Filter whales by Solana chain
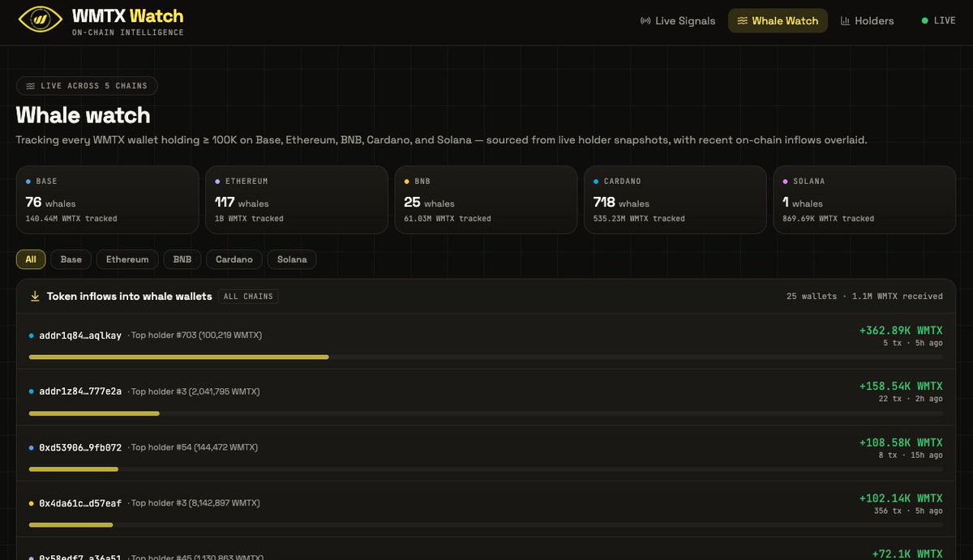The height and width of the screenshot is (560, 973). tap(292, 259)
